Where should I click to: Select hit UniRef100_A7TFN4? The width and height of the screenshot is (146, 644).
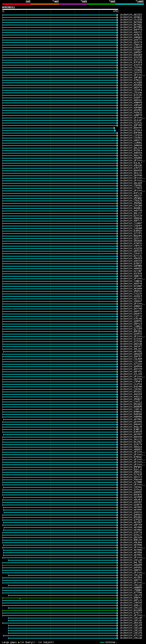(131, 593)
